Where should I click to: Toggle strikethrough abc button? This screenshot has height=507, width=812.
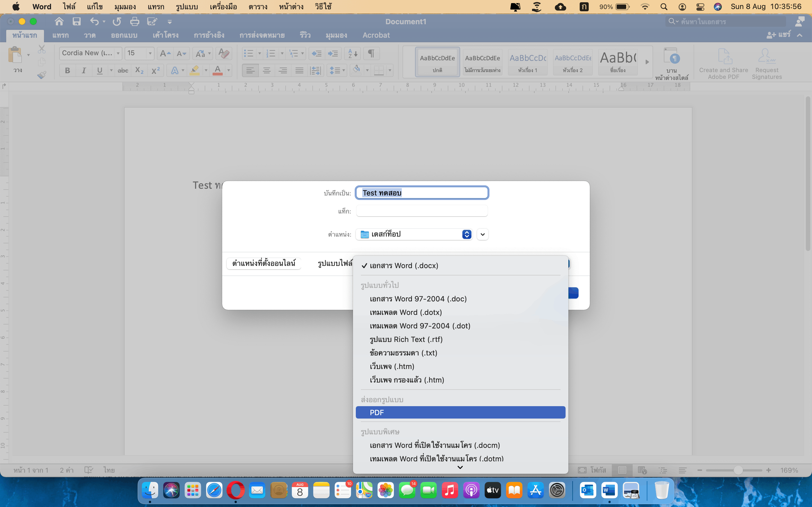click(x=123, y=70)
